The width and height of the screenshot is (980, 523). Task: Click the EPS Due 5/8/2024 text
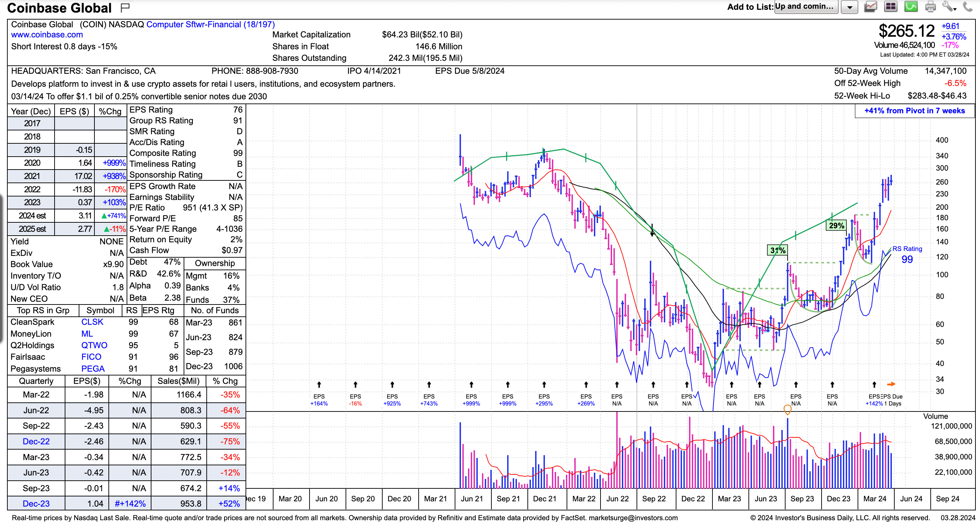click(x=470, y=71)
